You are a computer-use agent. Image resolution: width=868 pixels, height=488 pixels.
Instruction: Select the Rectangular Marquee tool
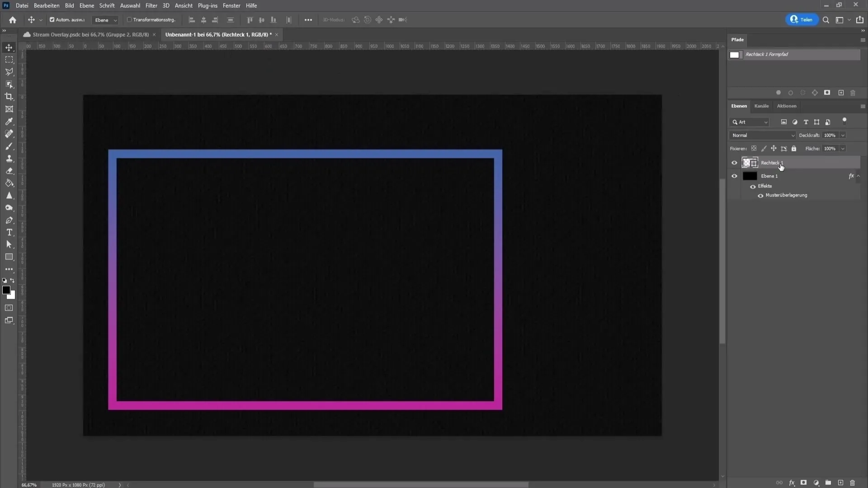point(9,60)
